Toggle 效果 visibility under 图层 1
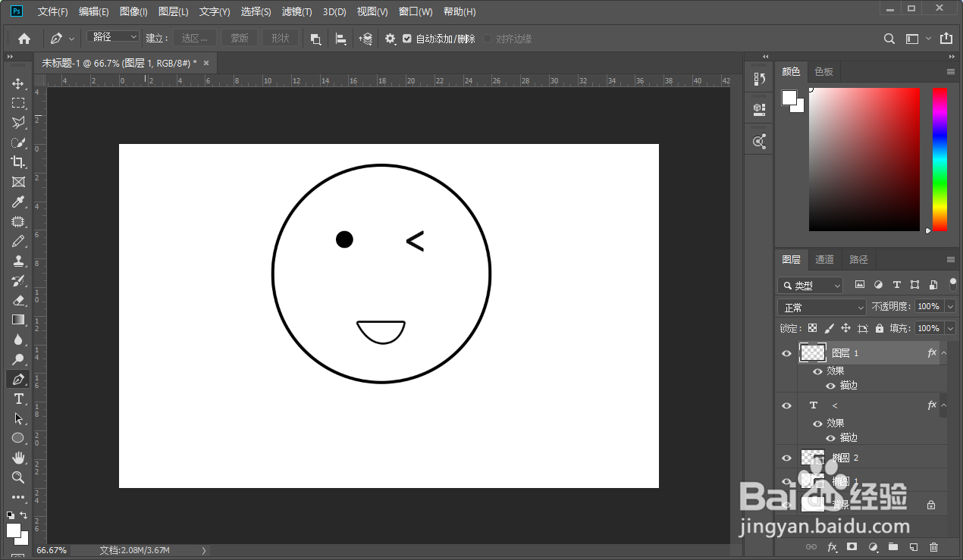This screenshot has height=560, width=963. pyautogui.click(x=817, y=371)
